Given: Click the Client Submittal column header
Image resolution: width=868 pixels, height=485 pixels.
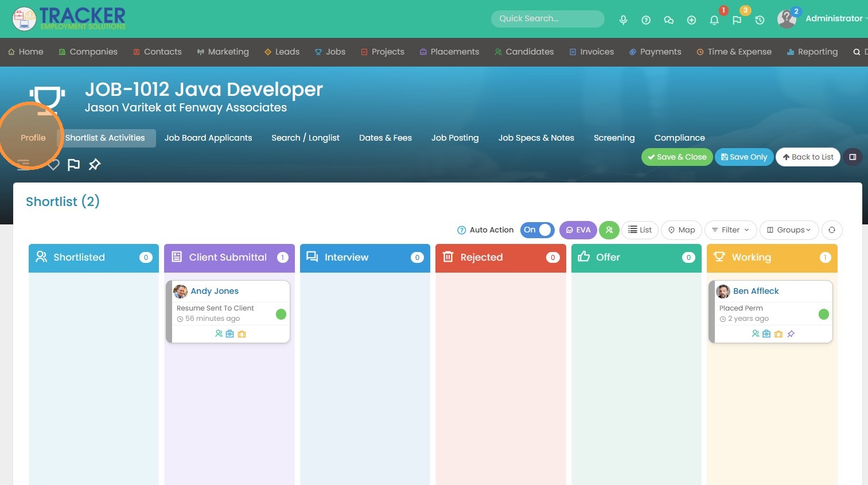Looking at the screenshot, I should click(x=229, y=258).
